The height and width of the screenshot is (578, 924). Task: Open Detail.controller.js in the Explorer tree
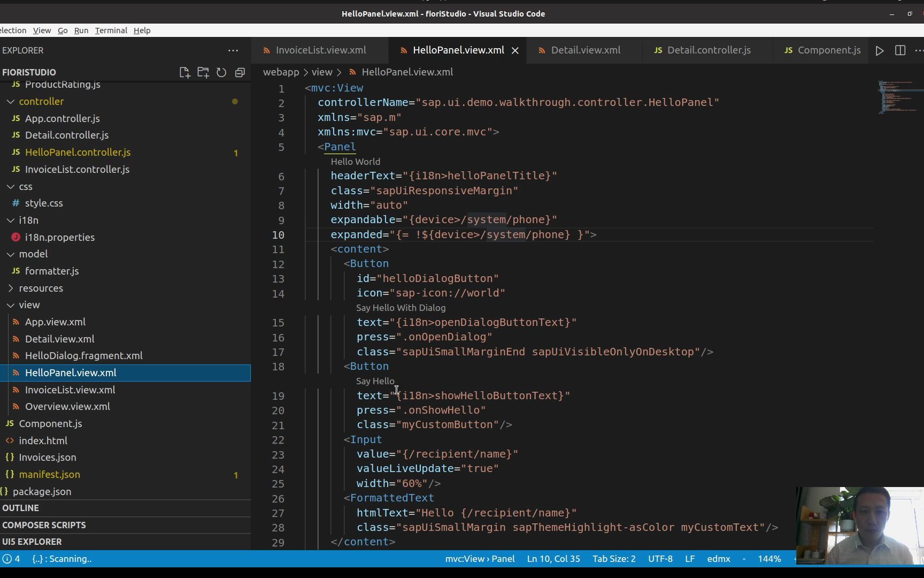66,135
